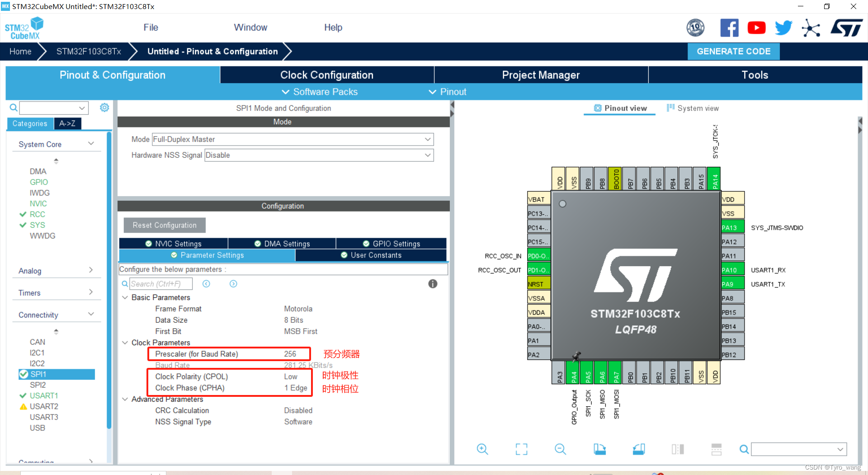The height and width of the screenshot is (475, 868).
Task: Open the categories settings gear icon
Action: point(104,108)
